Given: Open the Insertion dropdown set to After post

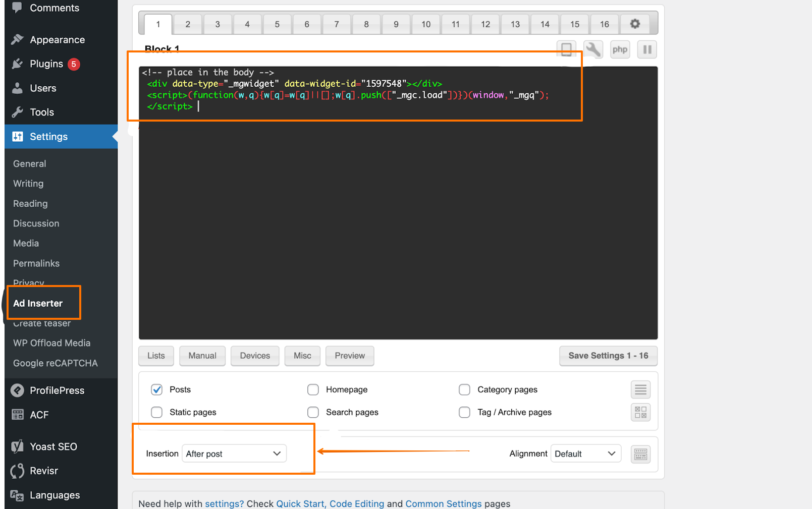Looking at the screenshot, I should (234, 453).
